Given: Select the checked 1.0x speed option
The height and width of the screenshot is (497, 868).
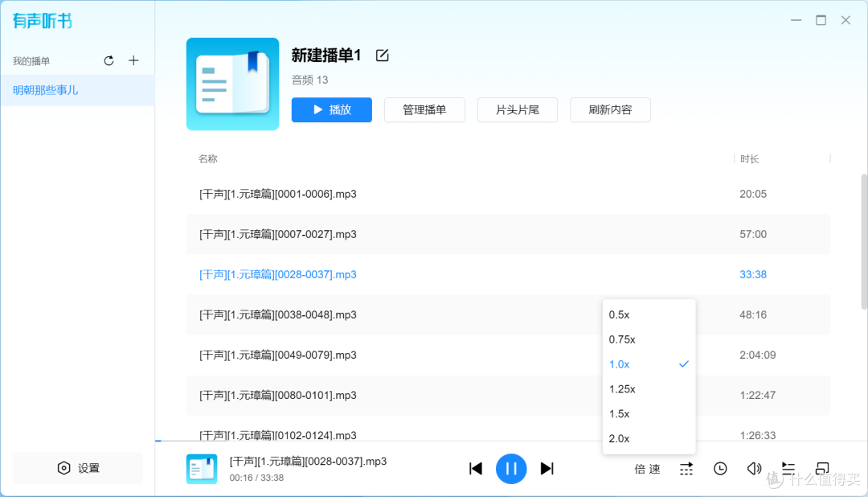Looking at the screenshot, I should tap(649, 364).
